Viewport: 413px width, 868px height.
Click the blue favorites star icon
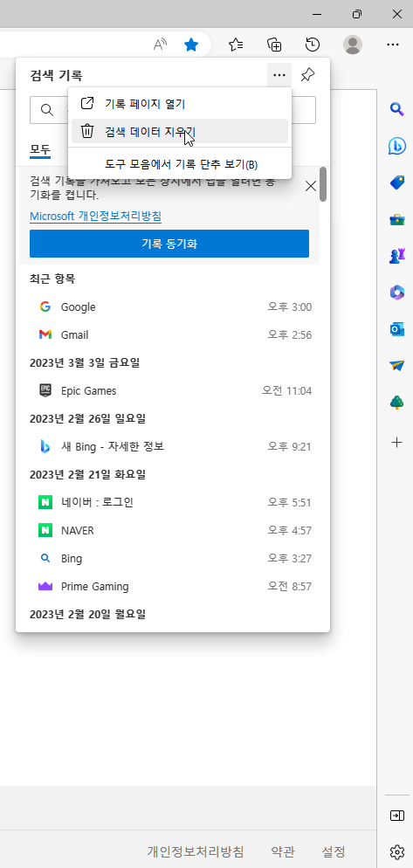click(x=191, y=45)
